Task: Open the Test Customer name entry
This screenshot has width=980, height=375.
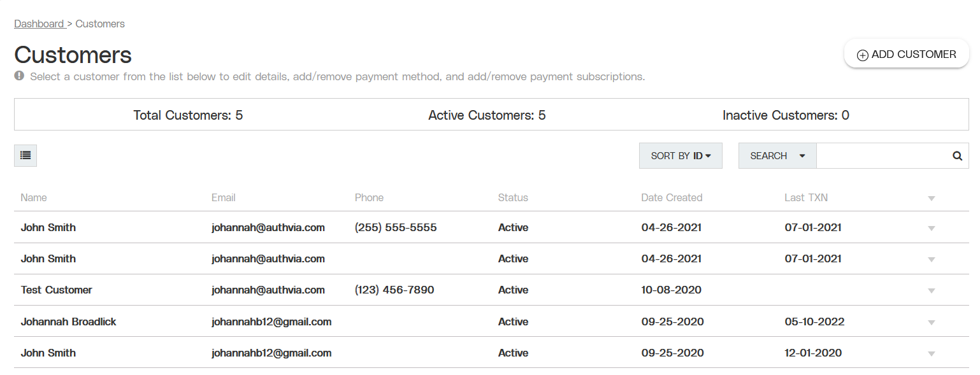Action: coord(56,290)
